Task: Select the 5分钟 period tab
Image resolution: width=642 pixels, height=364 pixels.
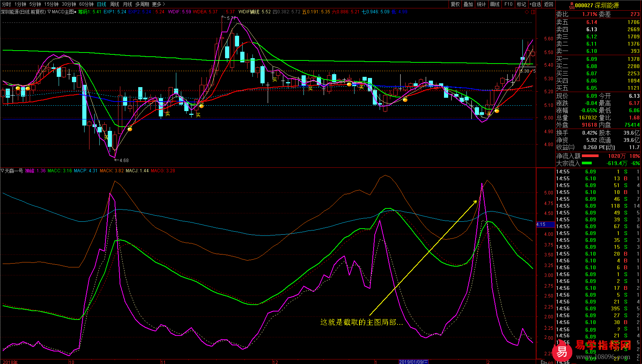Action: tap(35, 4)
